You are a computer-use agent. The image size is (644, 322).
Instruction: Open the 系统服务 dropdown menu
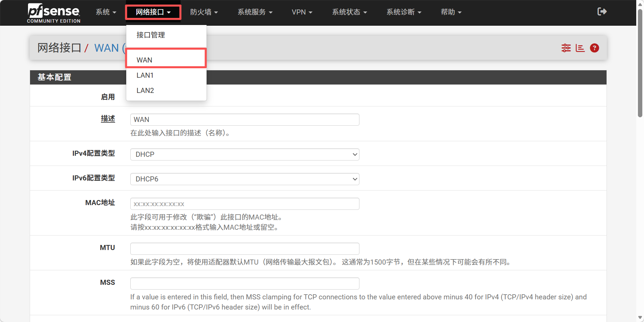pyautogui.click(x=255, y=12)
